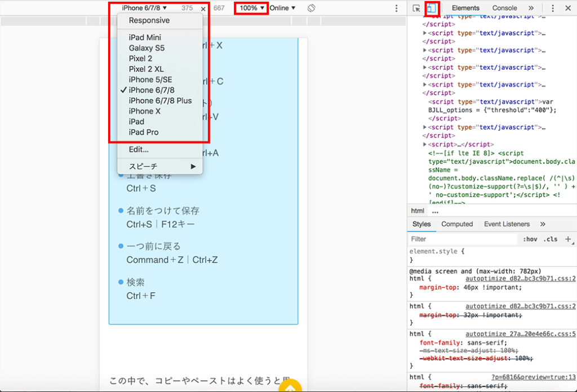
Task: Close the DevTools panel
Action: [568, 8]
